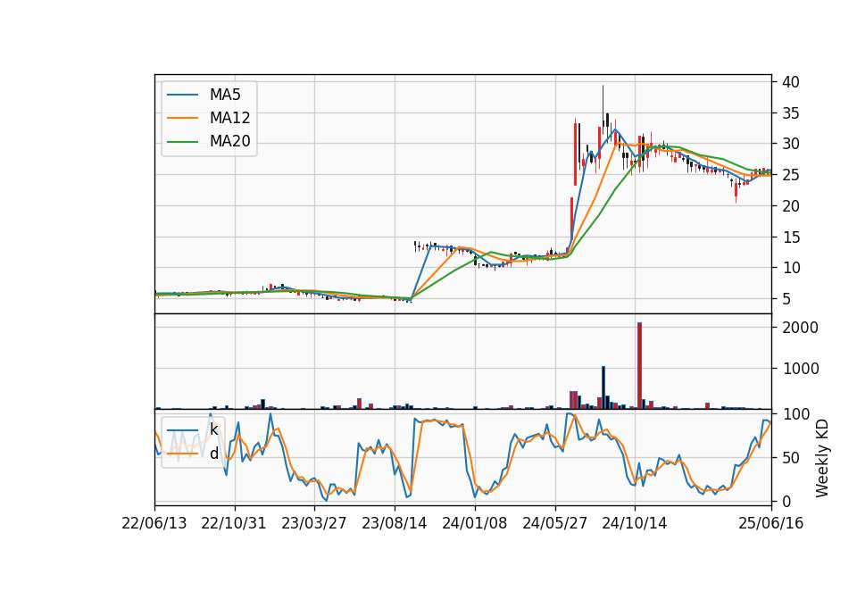
Task: Click the MA5 legend label
Action: (225, 95)
